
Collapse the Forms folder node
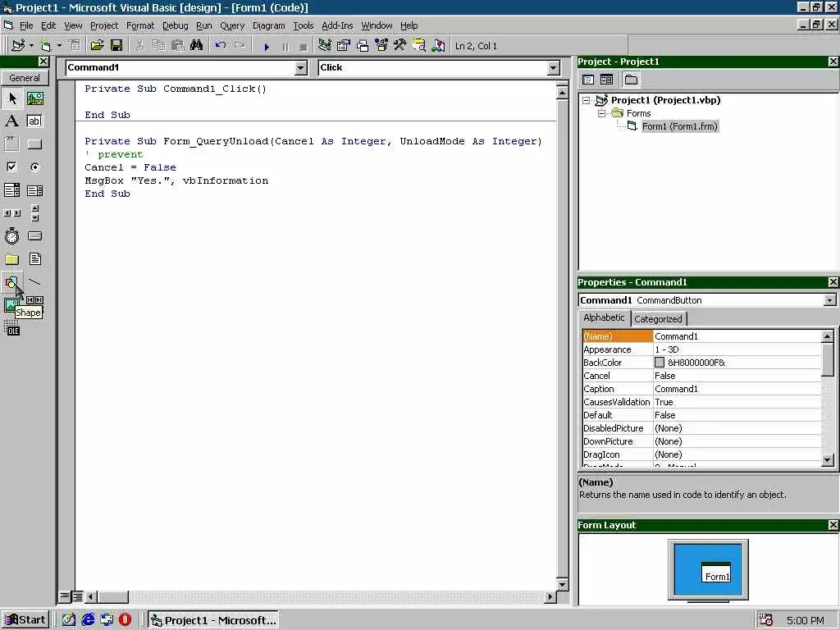(x=601, y=113)
